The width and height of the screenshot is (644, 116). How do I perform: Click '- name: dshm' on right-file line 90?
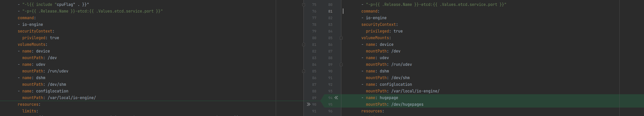point(375,71)
